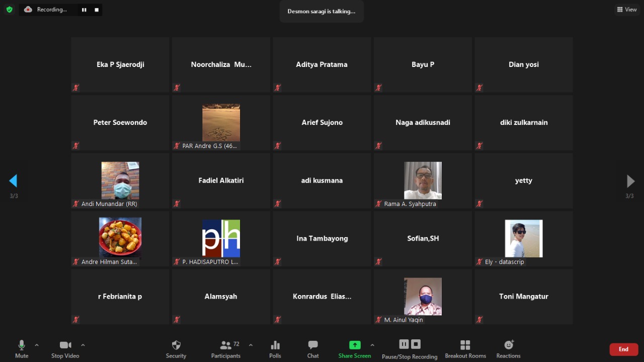Open the View layout menu
This screenshot has width=644, height=362.
tap(627, 10)
